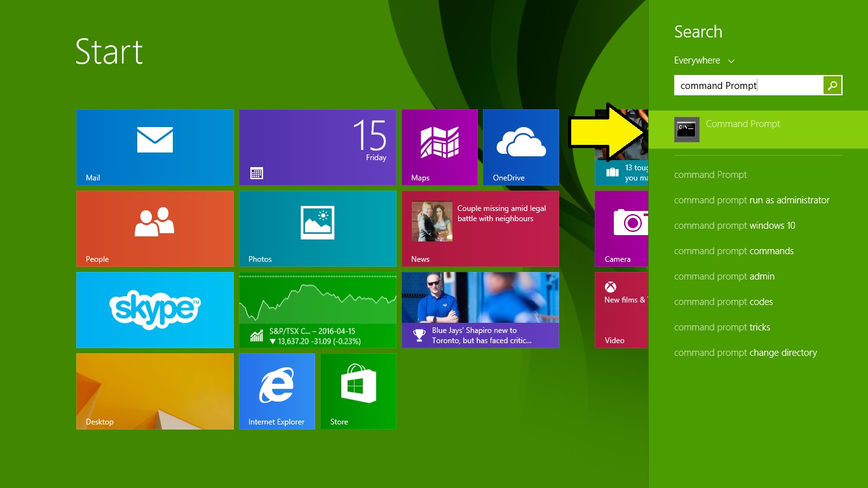Choose 'command prompt windows 10' suggestion
The image size is (868, 488).
[735, 226]
